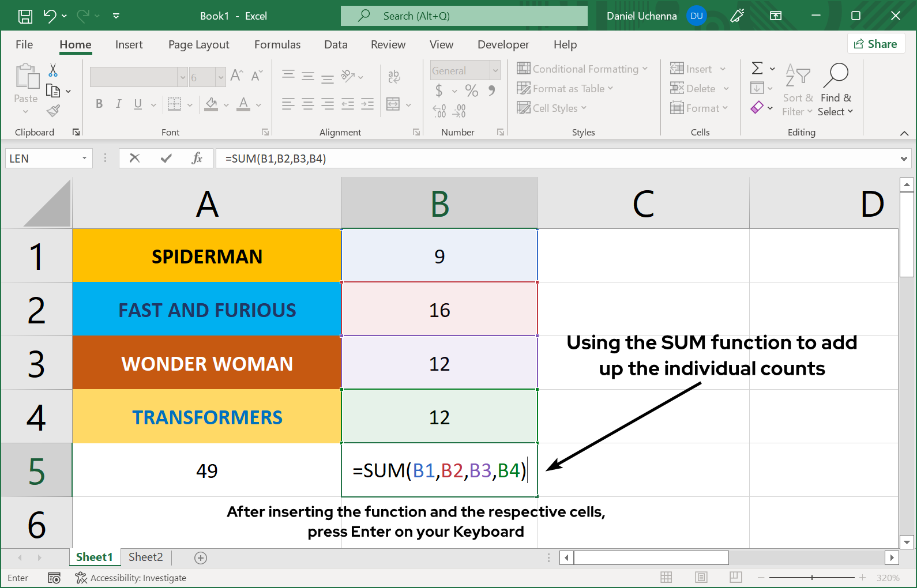Screen dimensions: 917x588
Task: Open Insert Function fx dialog
Action: point(197,159)
